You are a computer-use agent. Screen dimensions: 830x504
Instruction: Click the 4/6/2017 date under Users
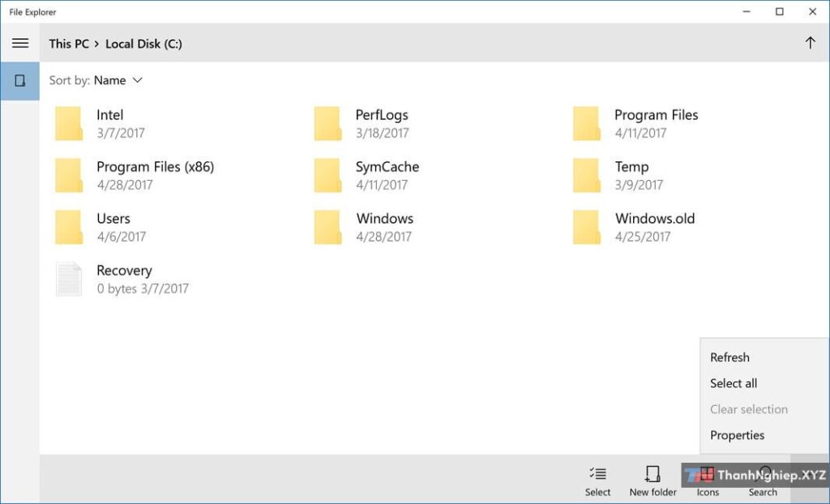pyautogui.click(x=122, y=237)
